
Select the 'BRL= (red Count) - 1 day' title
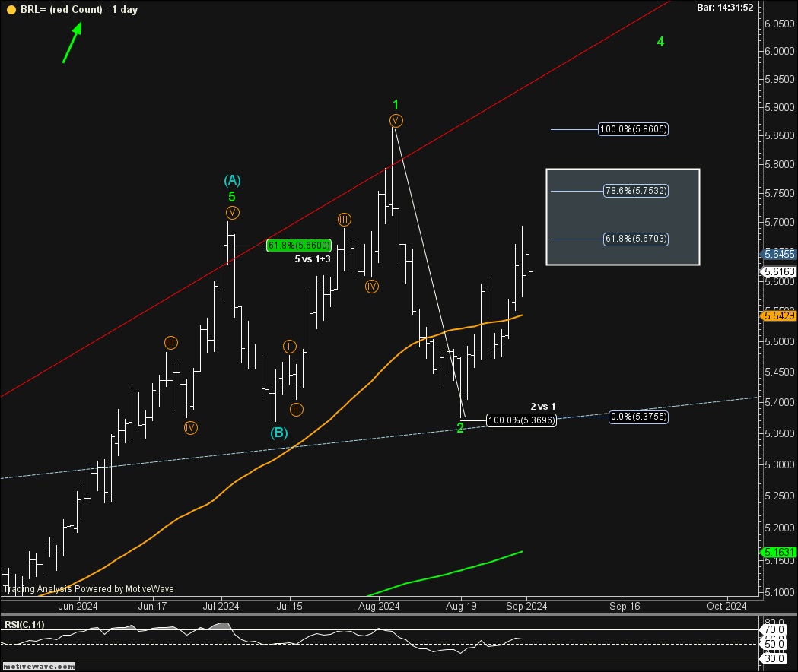click(x=79, y=10)
